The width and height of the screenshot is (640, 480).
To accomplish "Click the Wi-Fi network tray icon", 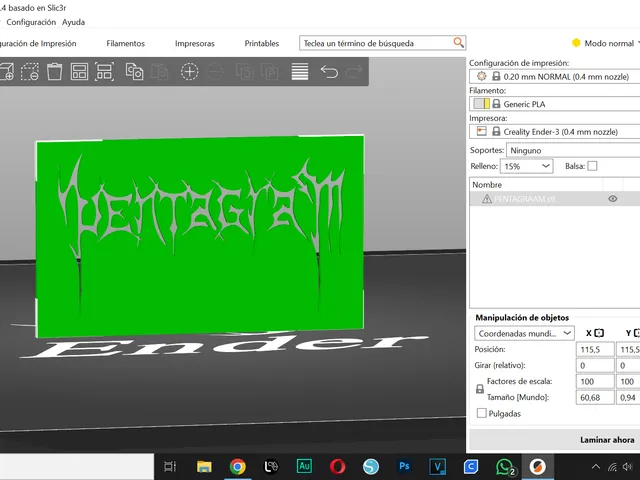I will [x=612, y=467].
